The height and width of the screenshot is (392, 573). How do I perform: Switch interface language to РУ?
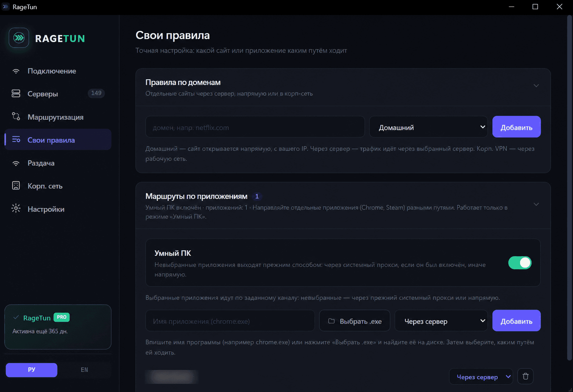(31, 370)
